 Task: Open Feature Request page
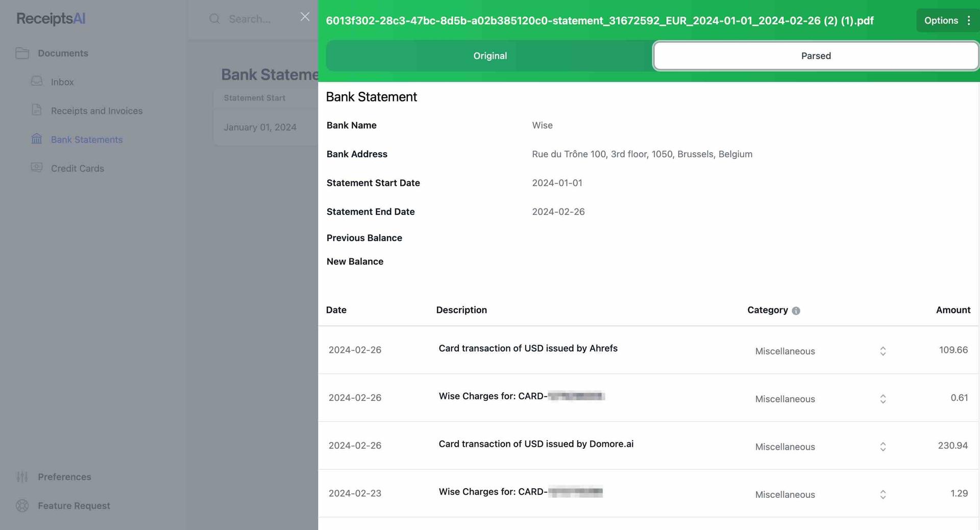74,505
